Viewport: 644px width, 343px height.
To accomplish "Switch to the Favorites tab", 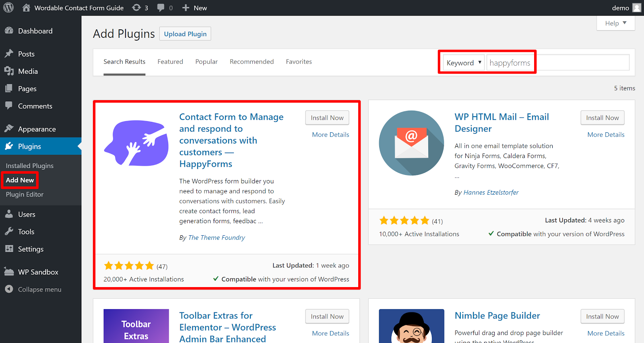I will [299, 62].
